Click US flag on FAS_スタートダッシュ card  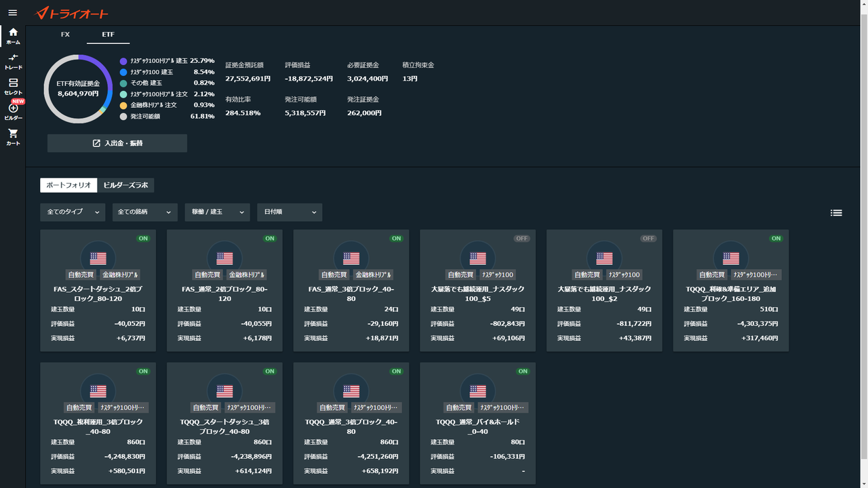click(98, 258)
